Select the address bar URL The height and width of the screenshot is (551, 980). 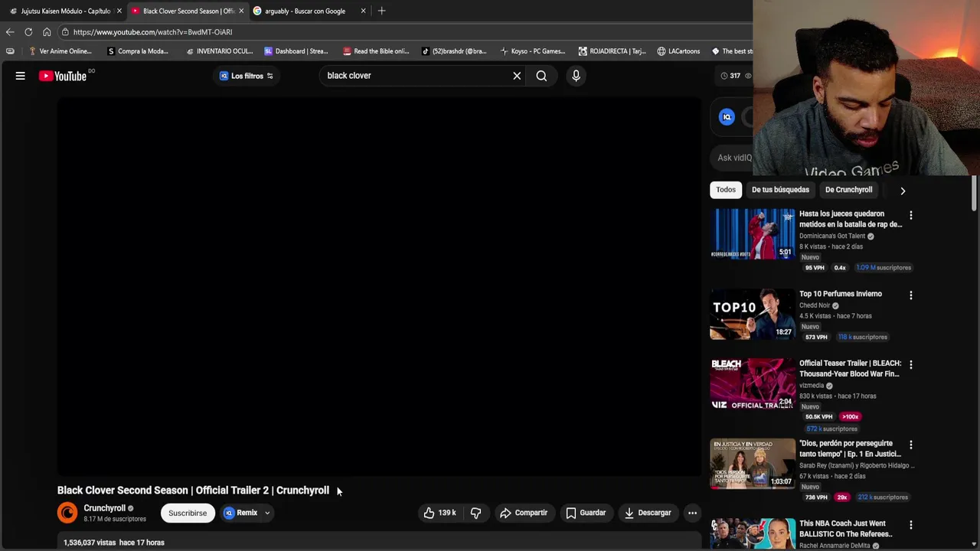click(152, 32)
